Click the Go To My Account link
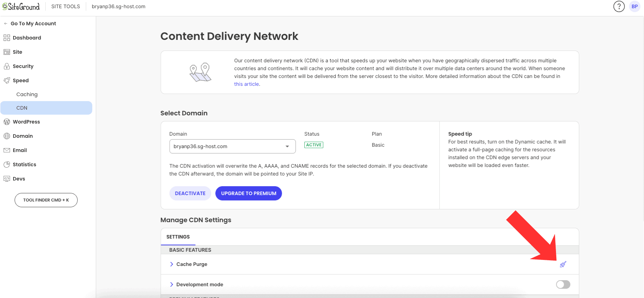The image size is (644, 298). 34,23
